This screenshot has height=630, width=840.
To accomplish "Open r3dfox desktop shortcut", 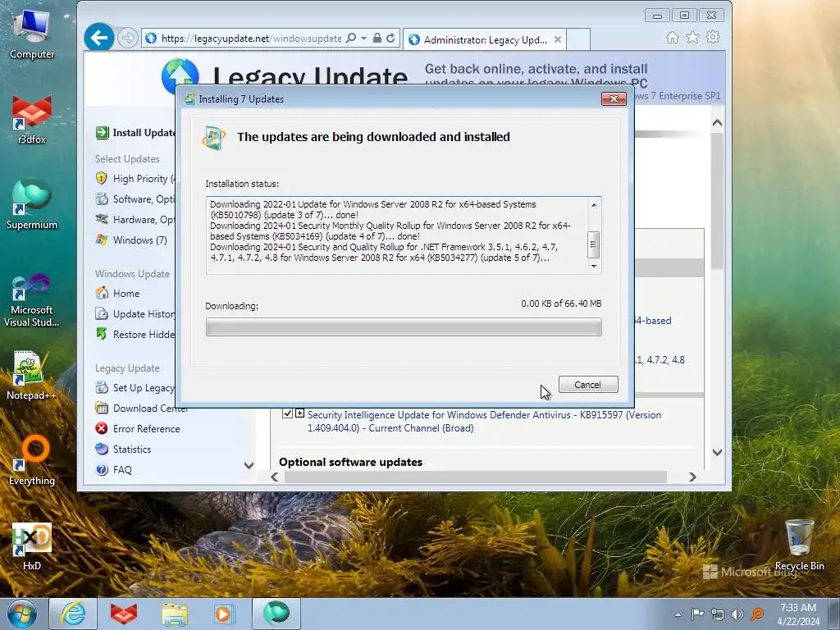I will (32, 120).
